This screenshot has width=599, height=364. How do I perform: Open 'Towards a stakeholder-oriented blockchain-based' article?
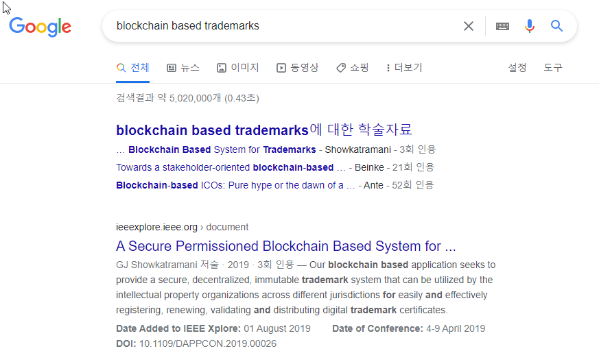click(225, 167)
